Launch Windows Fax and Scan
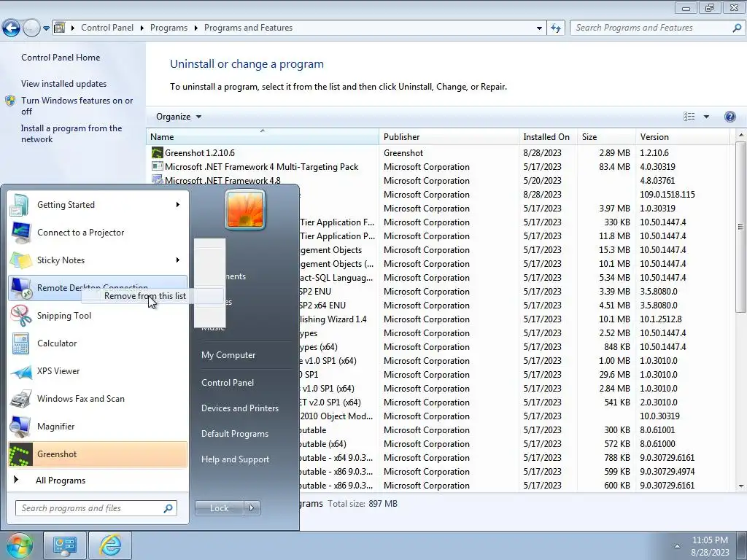747x560 pixels. 98,399
